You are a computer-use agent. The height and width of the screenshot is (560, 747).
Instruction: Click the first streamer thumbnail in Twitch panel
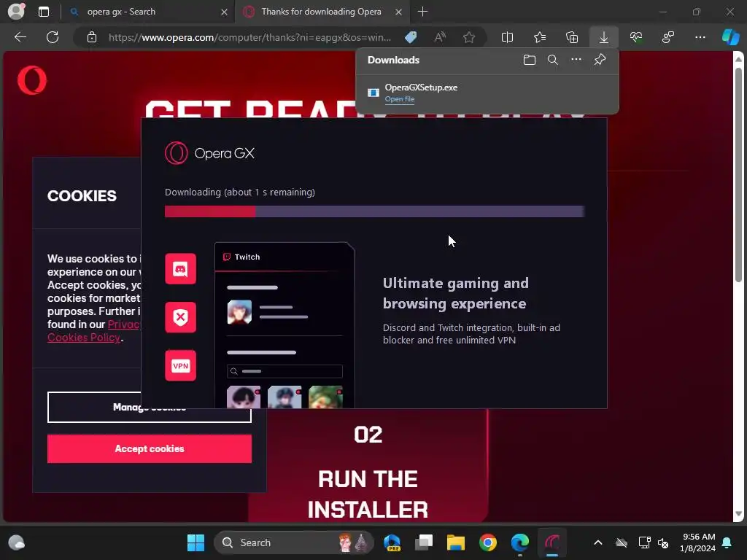[244, 397]
